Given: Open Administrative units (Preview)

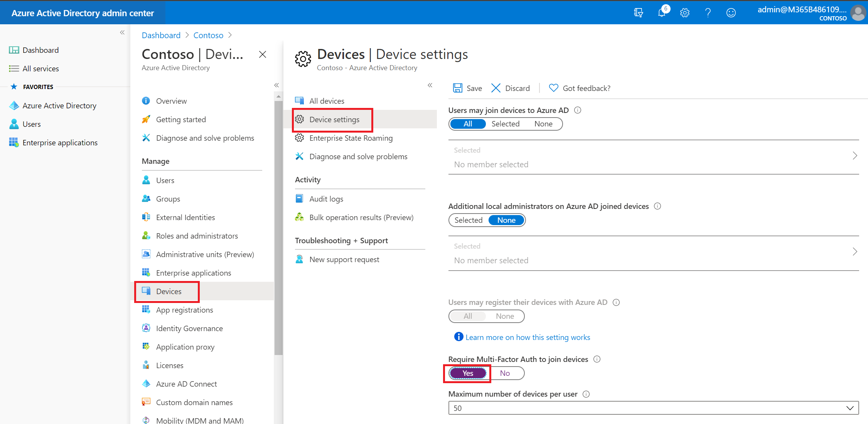Looking at the screenshot, I should tap(204, 254).
